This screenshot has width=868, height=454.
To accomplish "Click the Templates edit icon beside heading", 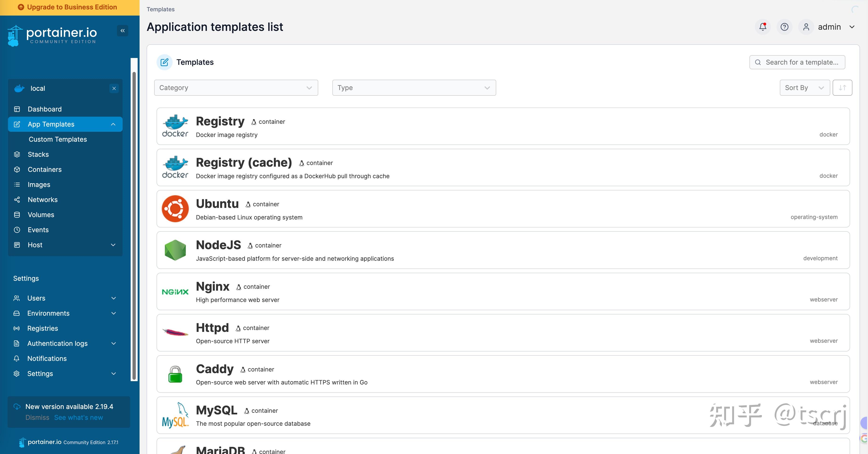I will point(165,62).
